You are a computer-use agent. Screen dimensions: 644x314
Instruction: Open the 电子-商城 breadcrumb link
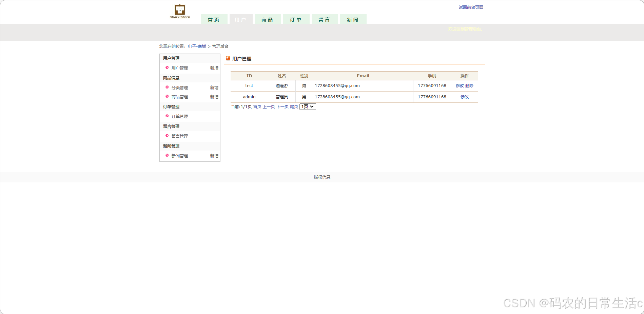pyautogui.click(x=197, y=46)
